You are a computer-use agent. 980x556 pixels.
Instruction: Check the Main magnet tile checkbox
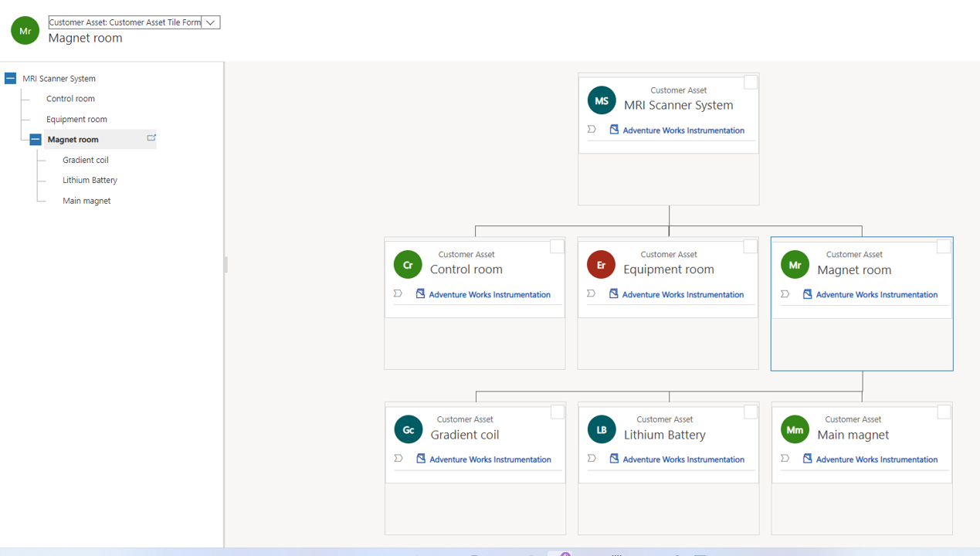(944, 412)
